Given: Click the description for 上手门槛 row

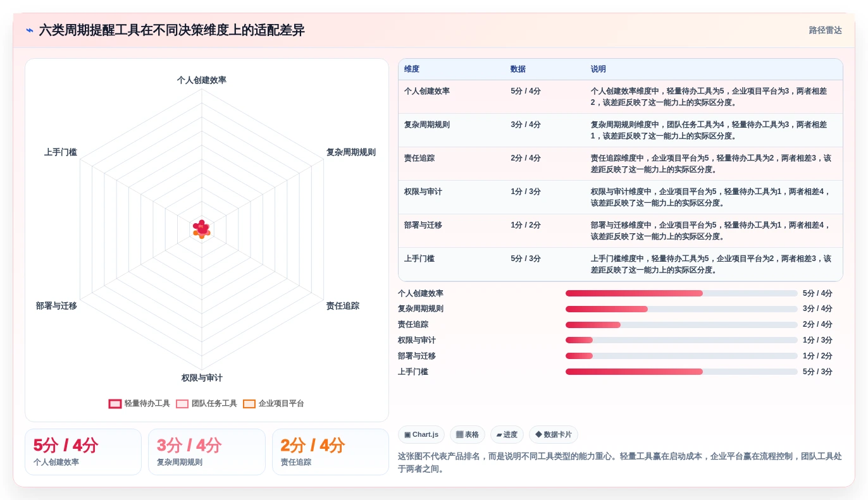Looking at the screenshot, I should [711, 264].
